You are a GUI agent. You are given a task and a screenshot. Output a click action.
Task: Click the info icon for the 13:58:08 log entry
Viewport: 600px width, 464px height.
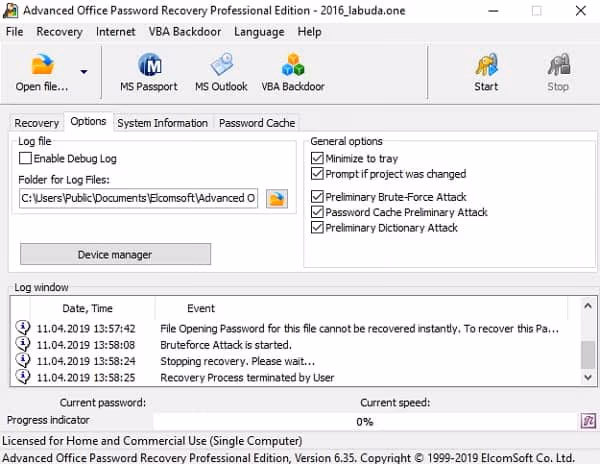[x=23, y=344]
